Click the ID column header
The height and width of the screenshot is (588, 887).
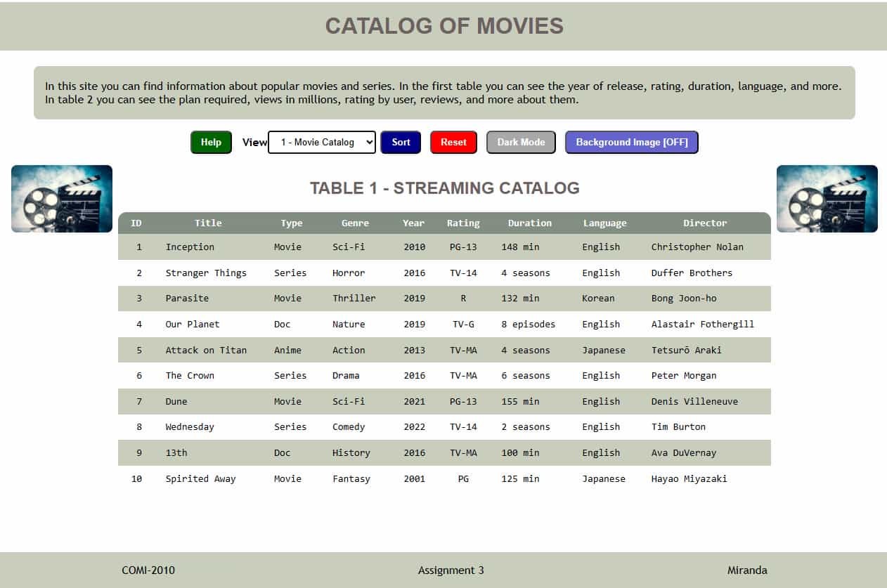click(136, 223)
